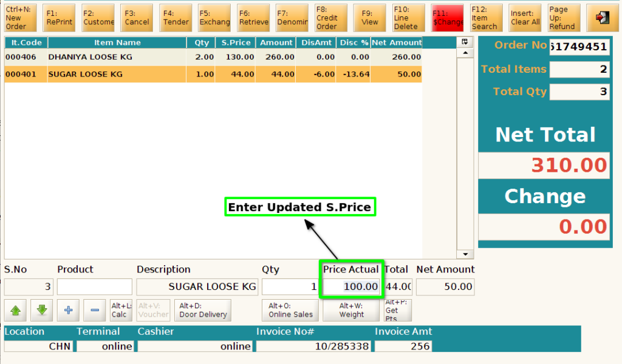Click the F3 Cancel button
This screenshot has height=364, width=622.
click(137, 18)
